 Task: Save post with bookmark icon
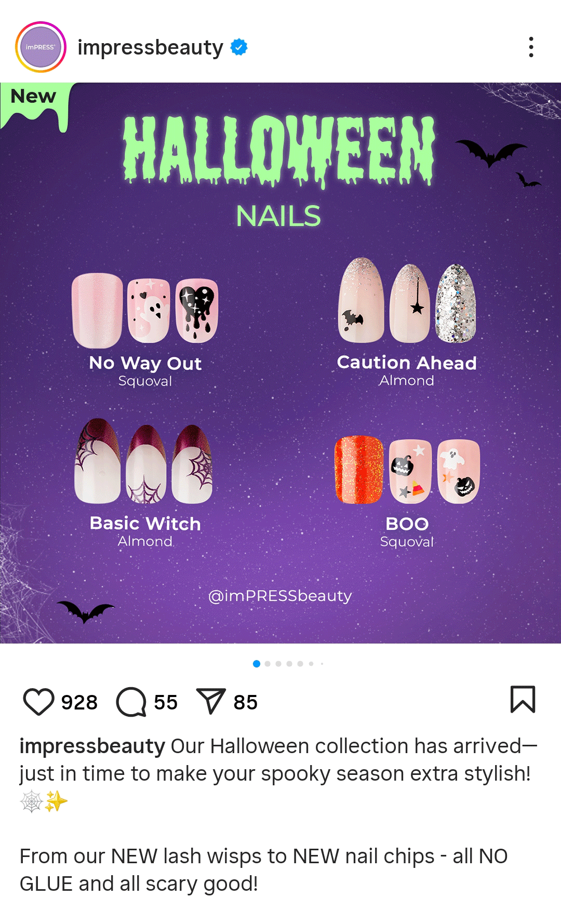[x=523, y=700]
